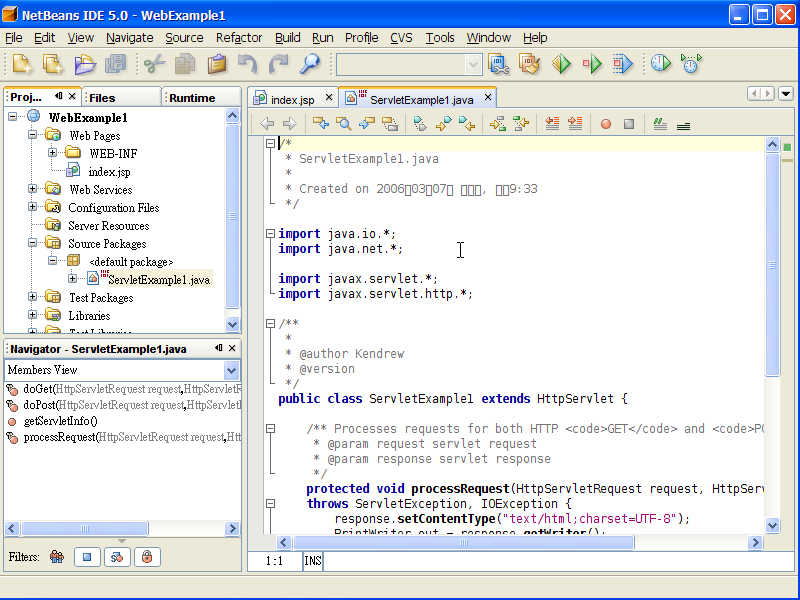This screenshot has width=800, height=600.
Task: Open the editor document list dropdown arrow
Action: point(786,93)
